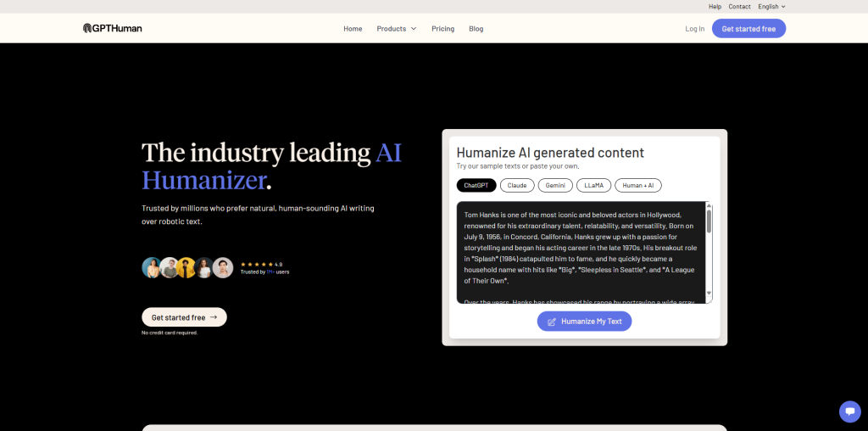The height and width of the screenshot is (431, 868).
Task: Select the Gemini sample tab
Action: pos(555,186)
